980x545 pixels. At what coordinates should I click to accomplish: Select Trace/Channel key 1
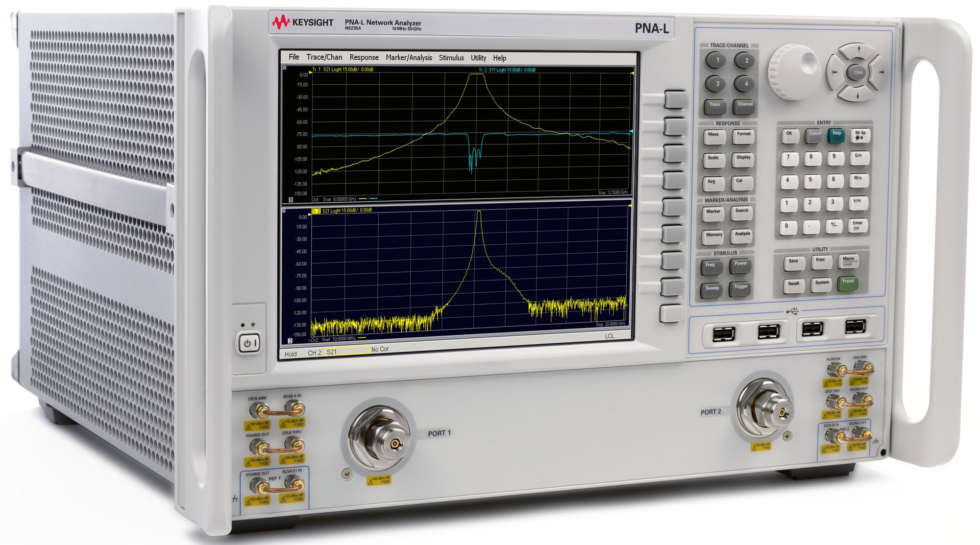[x=717, y=61]
